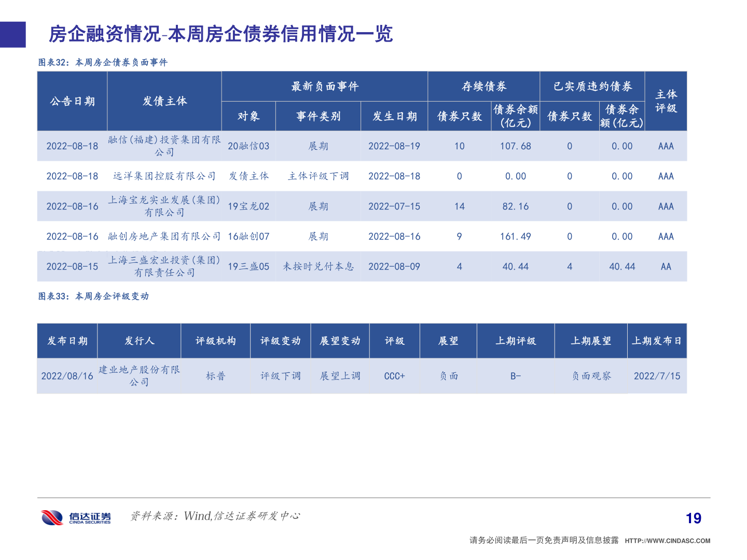This screenshot has height=560, width=747.
Task: Click the 评级变动 header
Action: coord(281,341)
